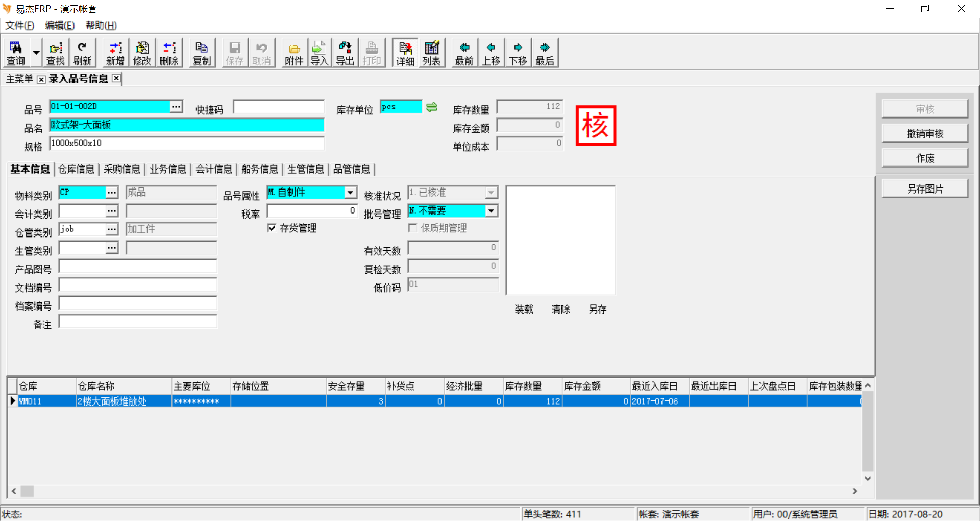Click the 新增 (Add new) toolbar icon
This screenshot has width=980, height=521.
tap(115, 53)
